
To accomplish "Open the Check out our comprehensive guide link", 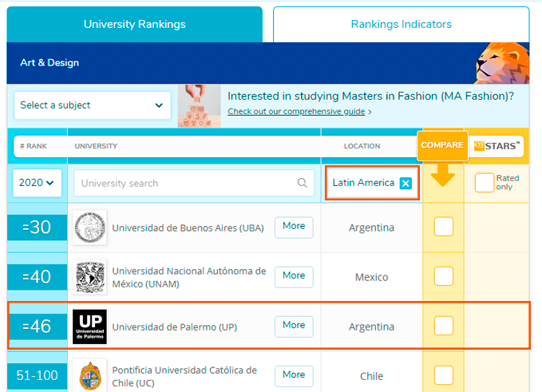I will click(x=296, y=111).
